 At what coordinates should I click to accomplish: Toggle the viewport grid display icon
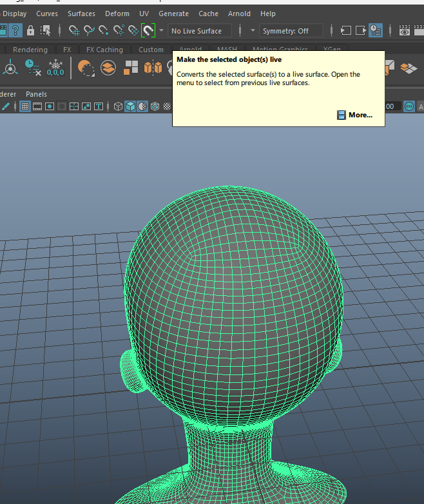tap(25, 106)
